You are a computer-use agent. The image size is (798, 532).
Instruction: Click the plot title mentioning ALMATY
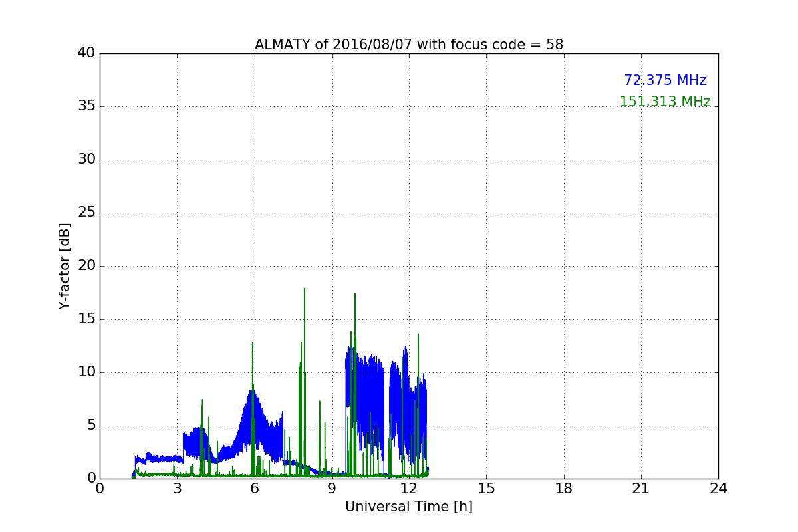409,45
